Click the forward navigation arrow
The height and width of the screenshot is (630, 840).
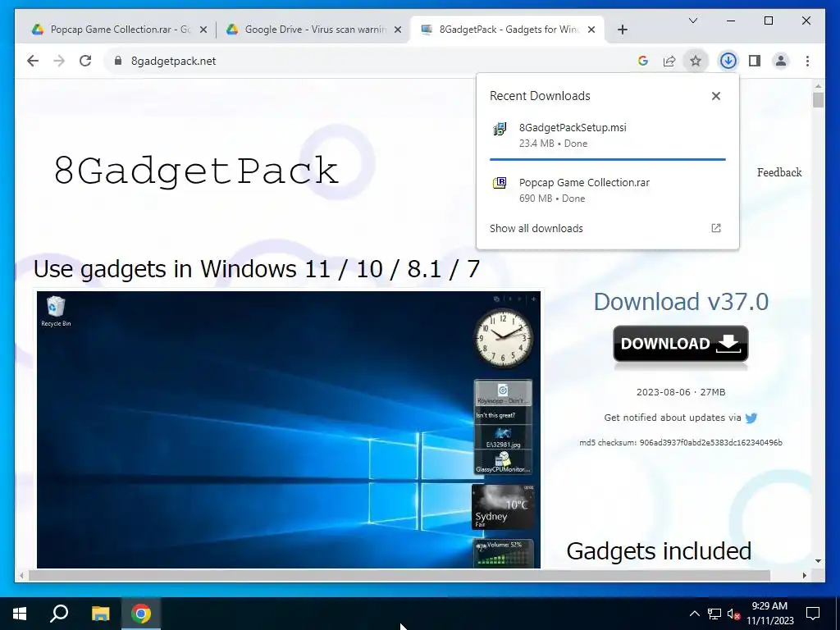coord(59,61)
